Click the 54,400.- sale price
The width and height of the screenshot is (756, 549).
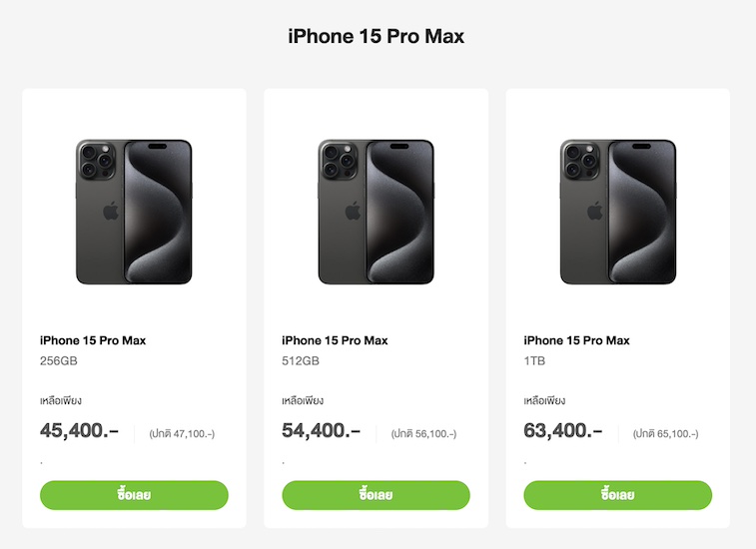pos(322,431)
